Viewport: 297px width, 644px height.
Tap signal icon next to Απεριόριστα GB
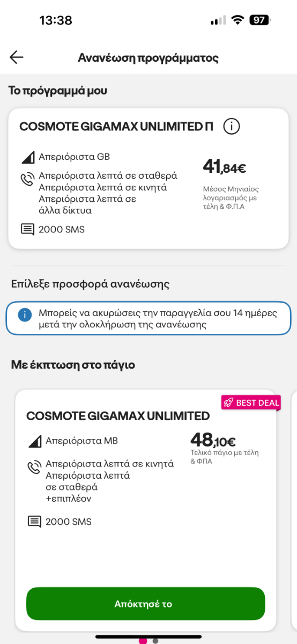pos(28,157)
